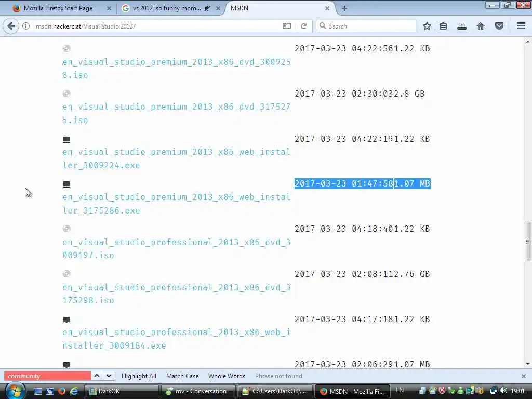Toggle Reader View icon in address bar
This screenshot has width=532, height=399.
coord(287,26)
